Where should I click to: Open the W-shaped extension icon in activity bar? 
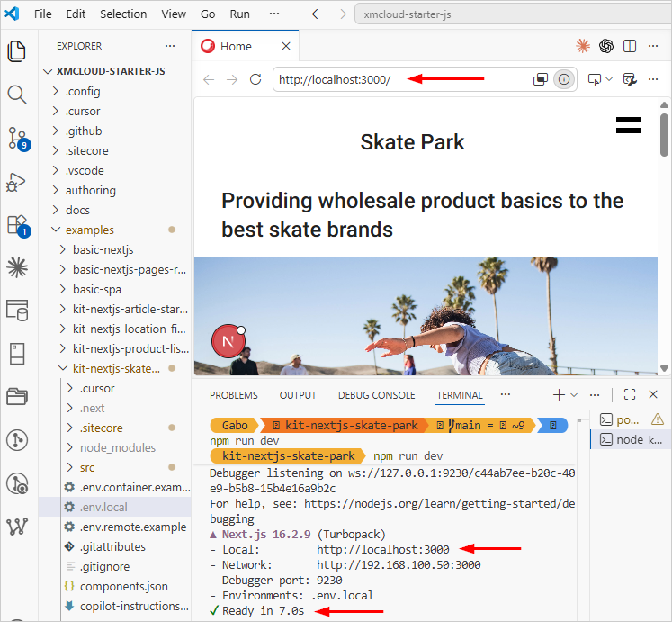(x=17, y=527)
